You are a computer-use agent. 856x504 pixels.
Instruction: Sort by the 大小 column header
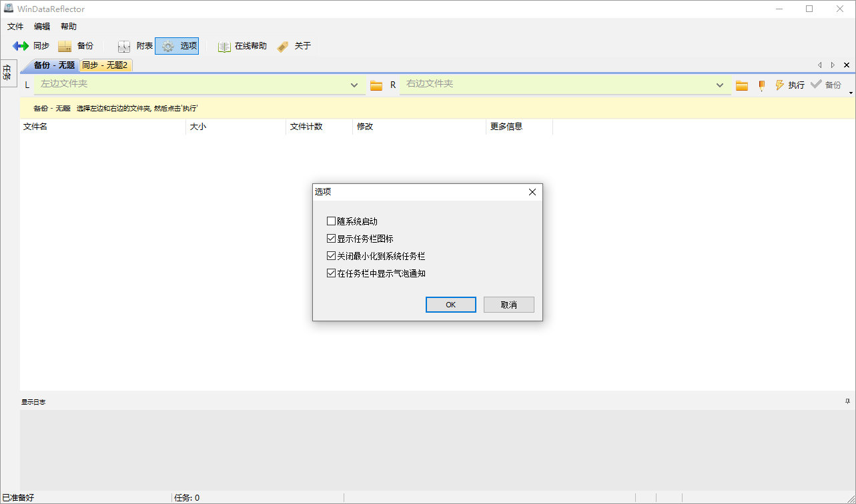(x=236, y=127)
